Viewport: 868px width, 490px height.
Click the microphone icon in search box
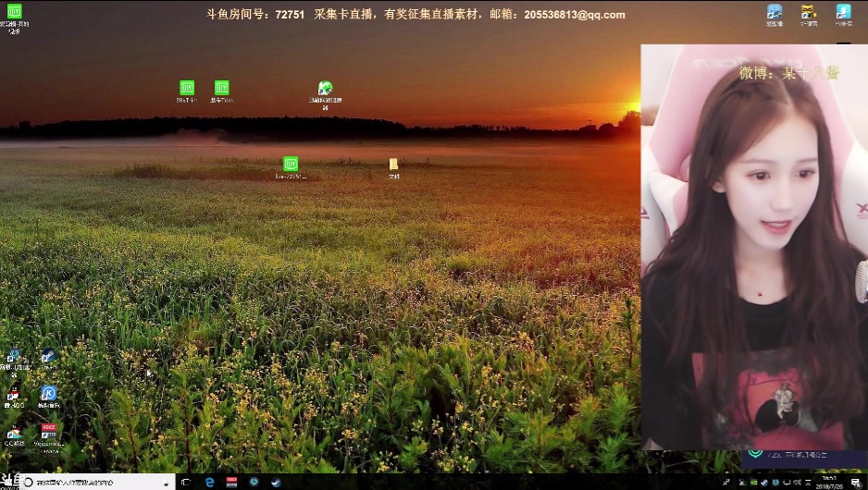point(166,483)
